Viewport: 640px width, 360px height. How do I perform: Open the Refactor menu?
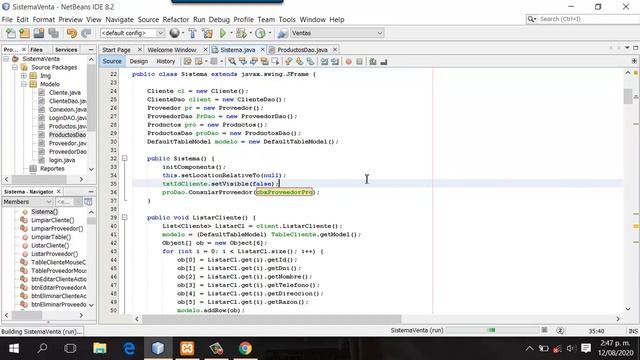(176, 20)
